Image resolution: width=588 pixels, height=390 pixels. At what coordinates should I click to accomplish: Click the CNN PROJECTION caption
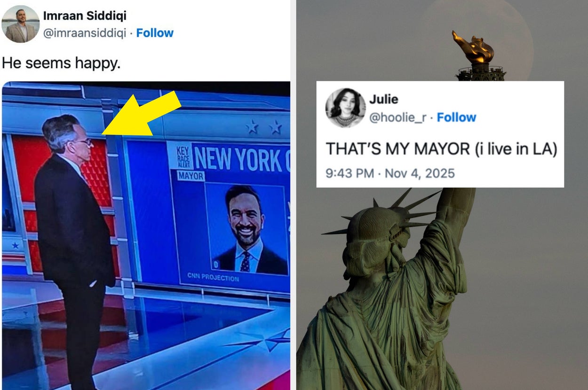[213, 277]
